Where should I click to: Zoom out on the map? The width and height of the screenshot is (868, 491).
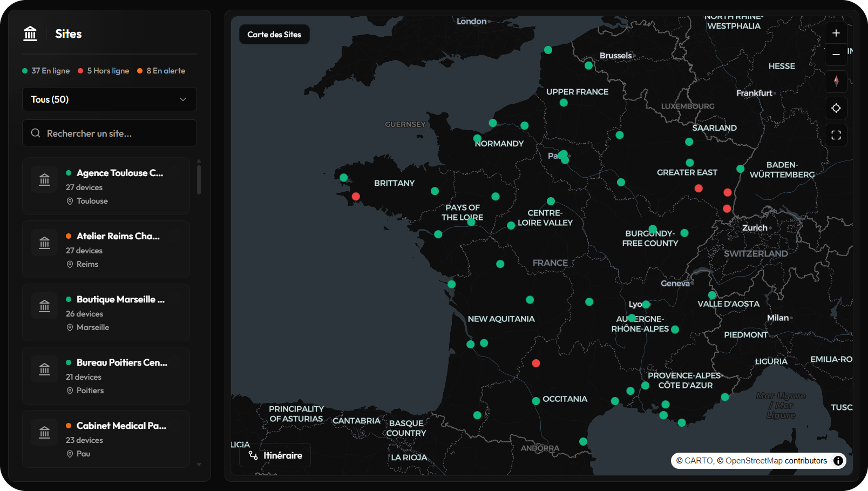click(836, 55)
